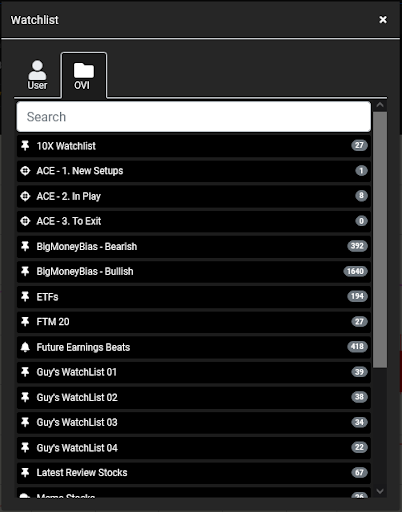
Task: Click the pin icon beside BigMoneyBias - Bearish
Action: pos(25,246)
